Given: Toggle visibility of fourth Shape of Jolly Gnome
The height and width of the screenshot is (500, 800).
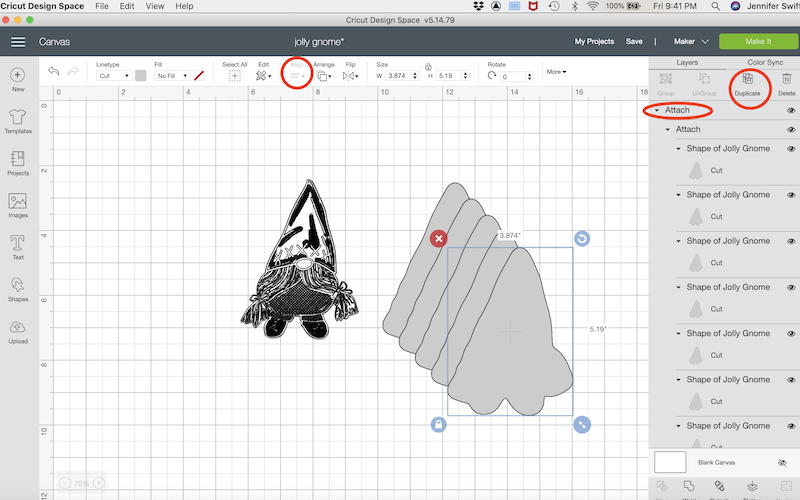Looking at the screenshot, I should 791,287.
